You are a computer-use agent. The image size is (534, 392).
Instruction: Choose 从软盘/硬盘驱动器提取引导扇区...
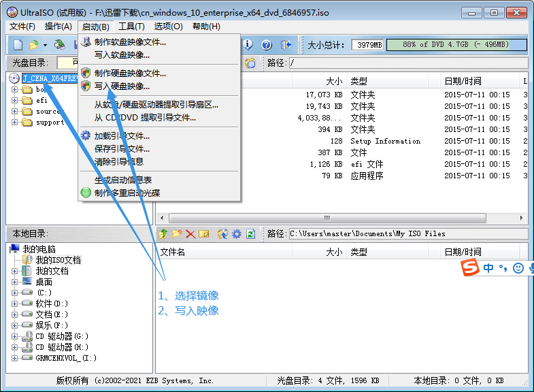point(159,105)
